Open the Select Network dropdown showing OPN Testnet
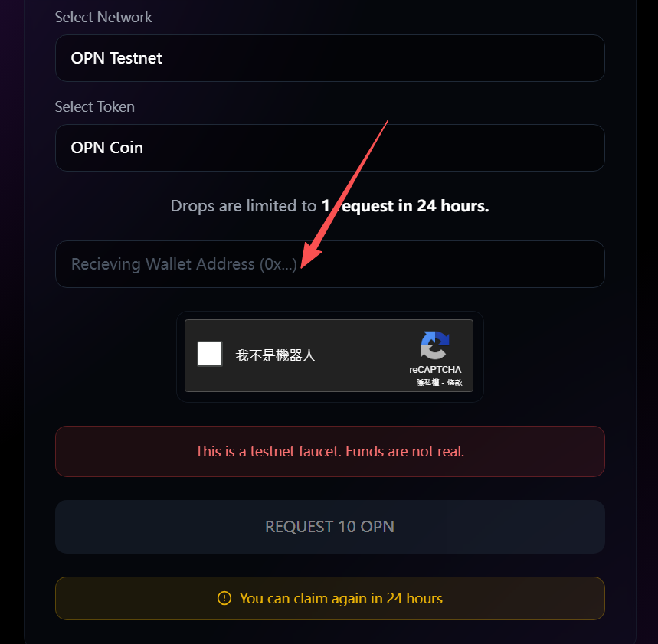This screenshot has height=644, width=658. click(x=329, y=58)
